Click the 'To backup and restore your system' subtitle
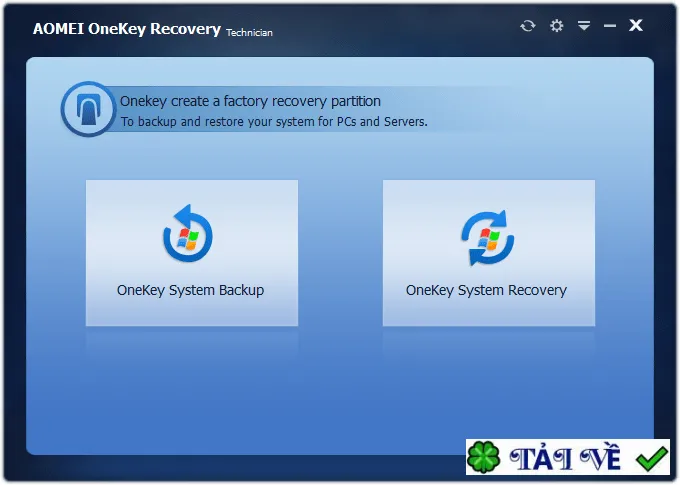This screenshot has width=680, height=485. click(x=274, y=121)
